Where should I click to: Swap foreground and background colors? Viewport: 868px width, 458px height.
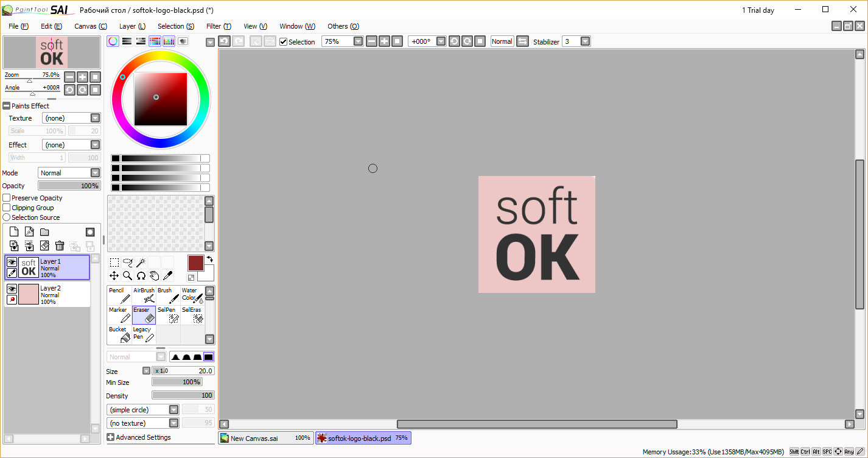[x=209, y=259]
